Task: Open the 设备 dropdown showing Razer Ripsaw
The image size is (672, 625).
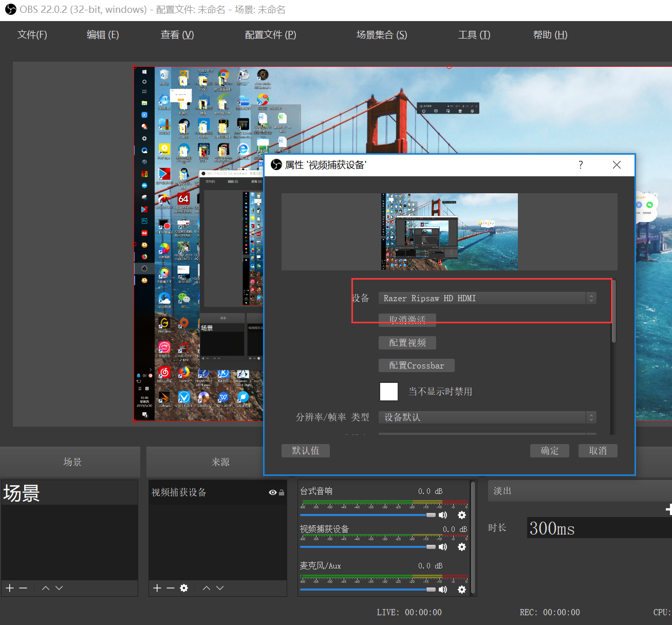Action: point(487,298)
